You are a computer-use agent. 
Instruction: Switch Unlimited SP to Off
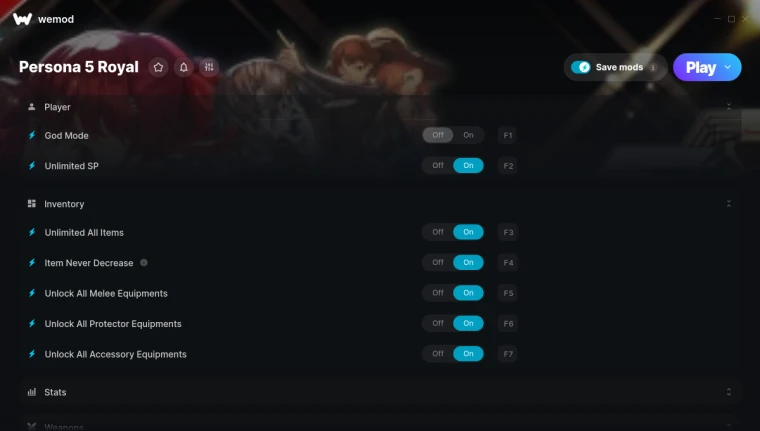[438, 165]
